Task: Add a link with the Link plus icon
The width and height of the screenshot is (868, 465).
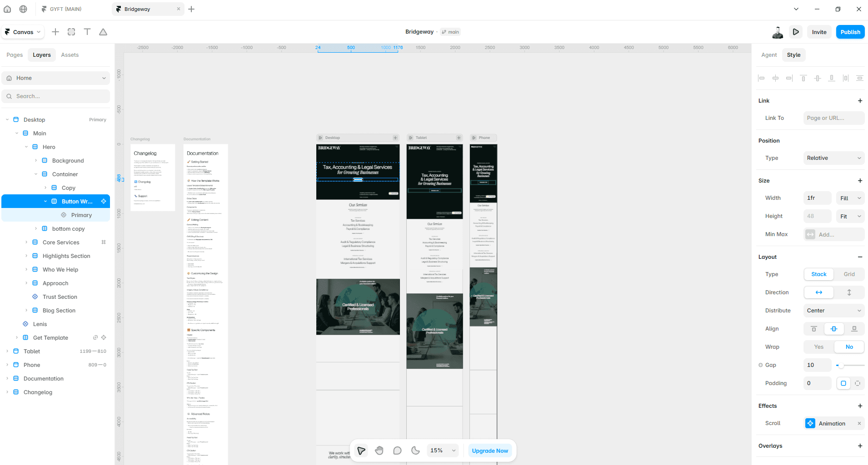Action: (x=860, y=101)
